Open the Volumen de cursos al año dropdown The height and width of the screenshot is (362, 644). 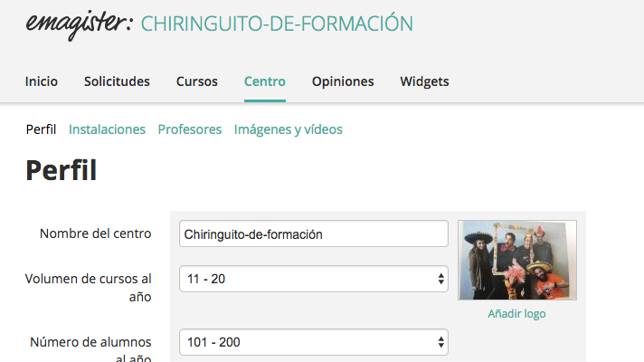314,279
